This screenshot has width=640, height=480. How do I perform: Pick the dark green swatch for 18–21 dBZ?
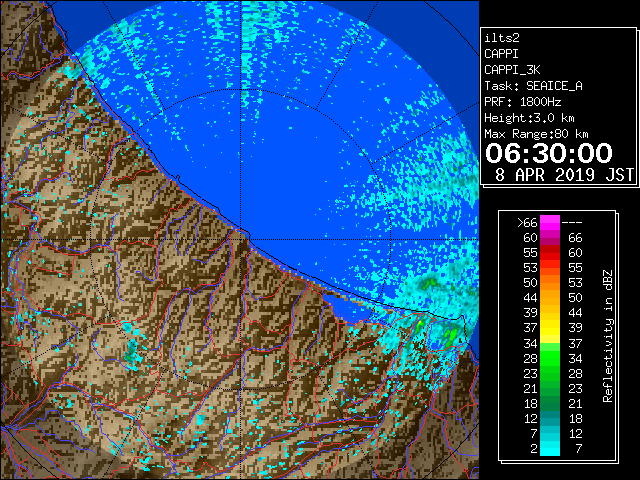point(550,403)
